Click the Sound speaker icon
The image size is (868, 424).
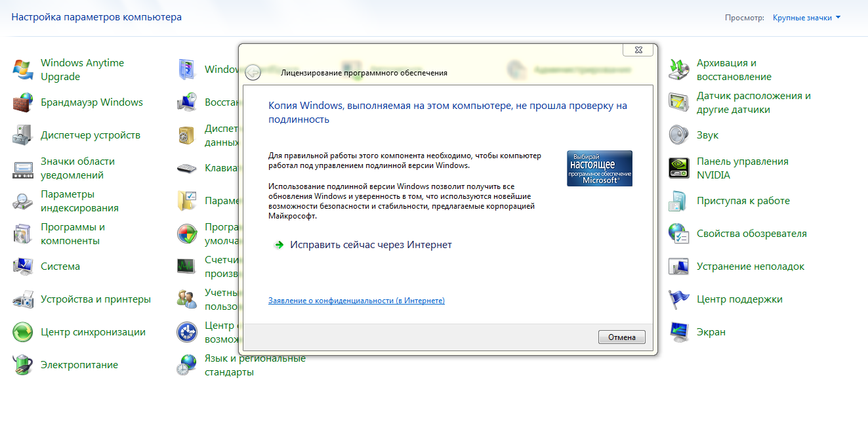tap(678, 135)
